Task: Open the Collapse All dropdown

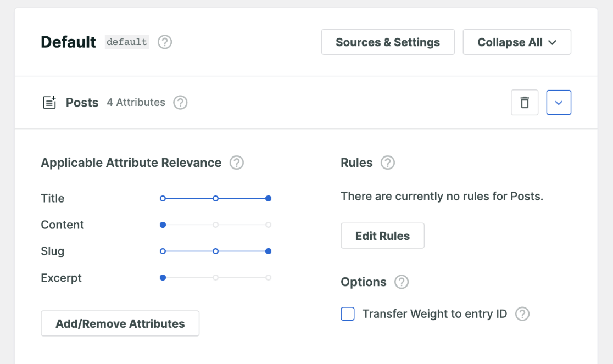Action: 516,42
